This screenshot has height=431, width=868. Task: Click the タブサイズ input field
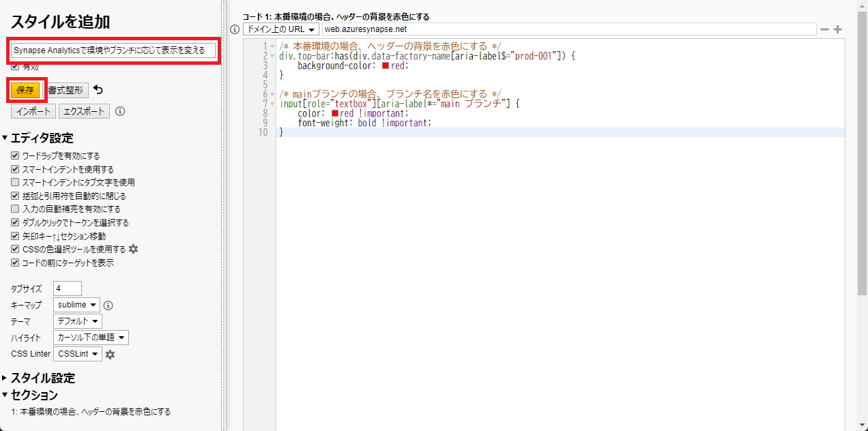[67, 288]
